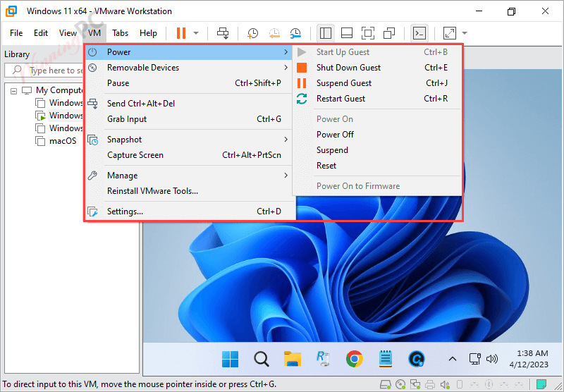Toggle the Library sidebar toolbar button
The image size is (564, 392).
(x=326, y=33)
